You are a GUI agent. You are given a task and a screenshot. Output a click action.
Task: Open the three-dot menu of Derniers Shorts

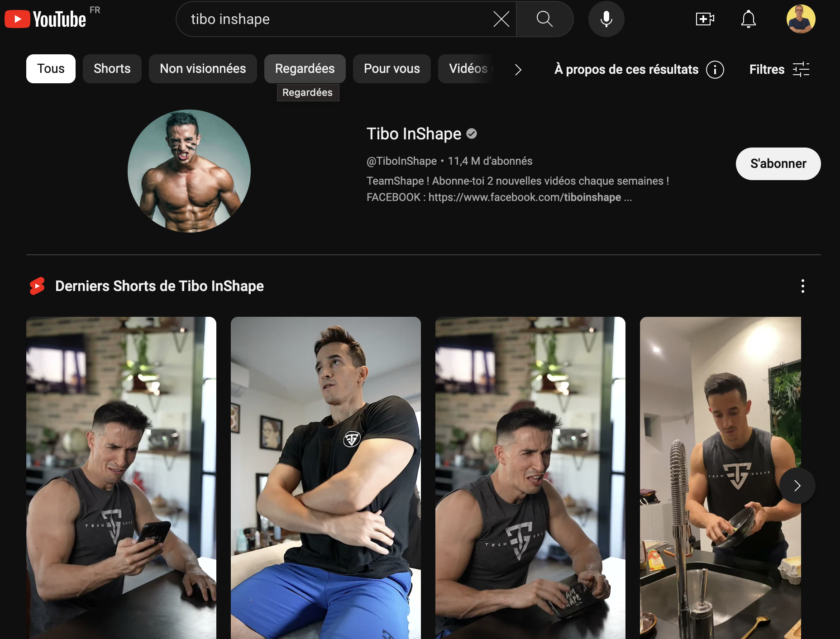coord(802,286)
